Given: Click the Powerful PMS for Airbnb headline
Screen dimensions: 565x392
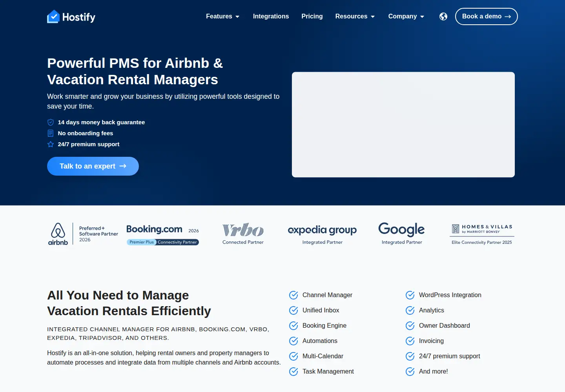Looking at the screenshot, I should click(135, 71).
